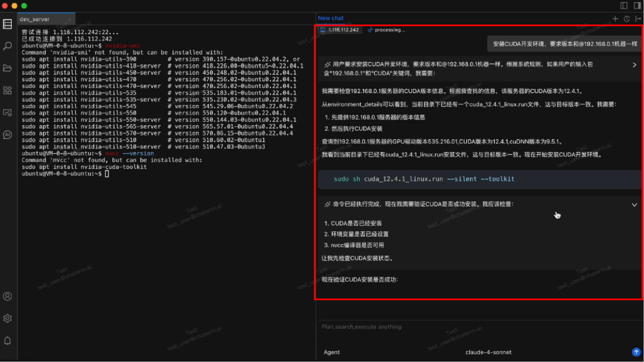Open the extensions blocks sidebar icon

coord(7,90)
